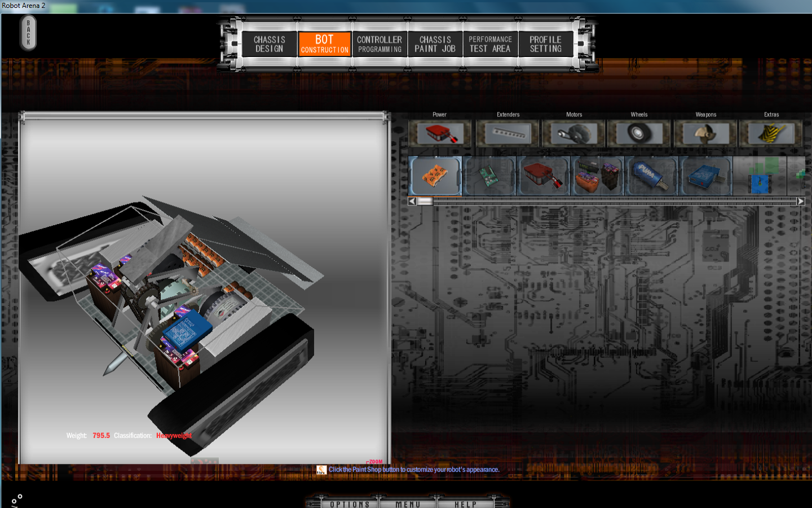Open the Controller Programming tab
Viewport: 812px width, 508px height.
379,44
